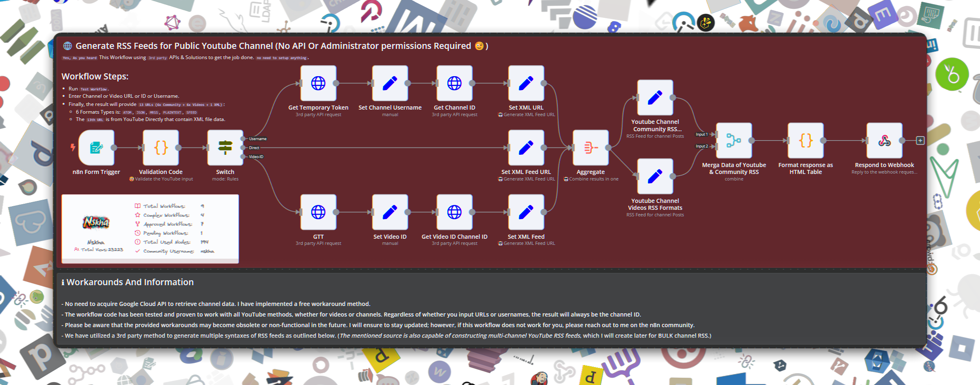Open the Get Temporary Token node
Viewport: 980px width, 385px height.
[x=318, y=83]
